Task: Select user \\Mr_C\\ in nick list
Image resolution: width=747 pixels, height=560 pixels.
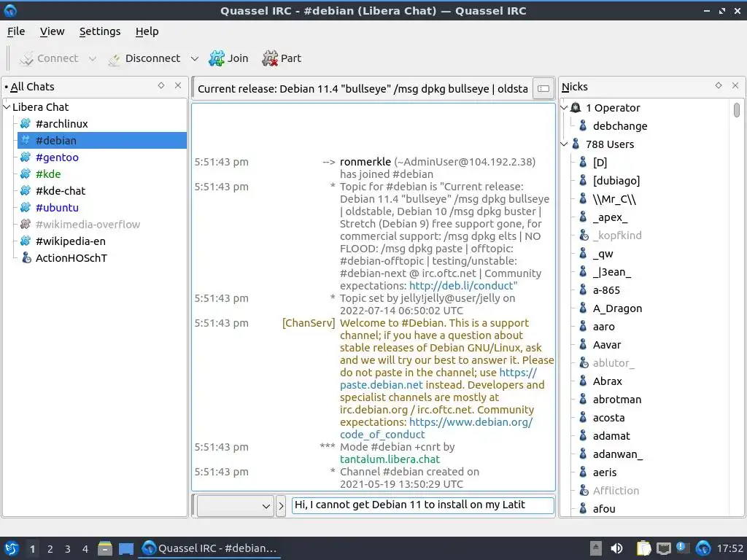Action: [614, 199]
